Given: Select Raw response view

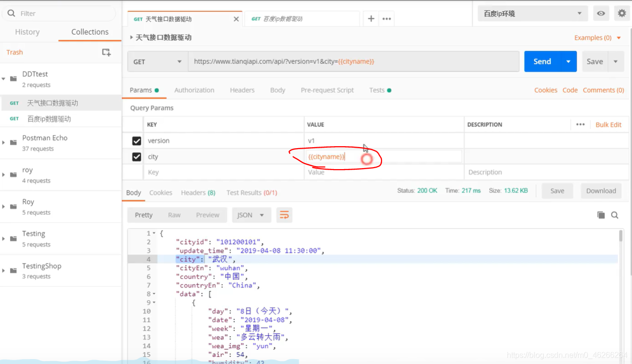Looking at the screenshot, I should pos(174,215).
